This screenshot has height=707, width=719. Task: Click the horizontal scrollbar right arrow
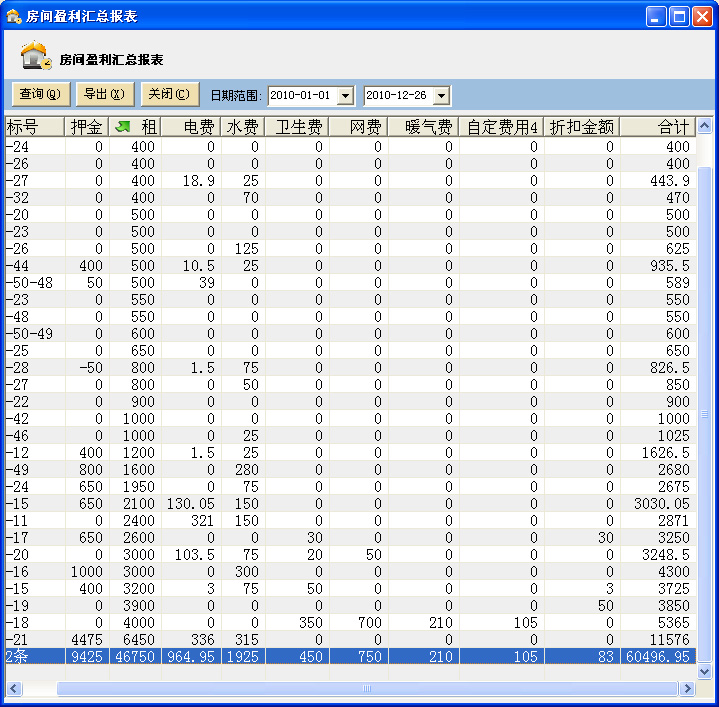point(687,688)
